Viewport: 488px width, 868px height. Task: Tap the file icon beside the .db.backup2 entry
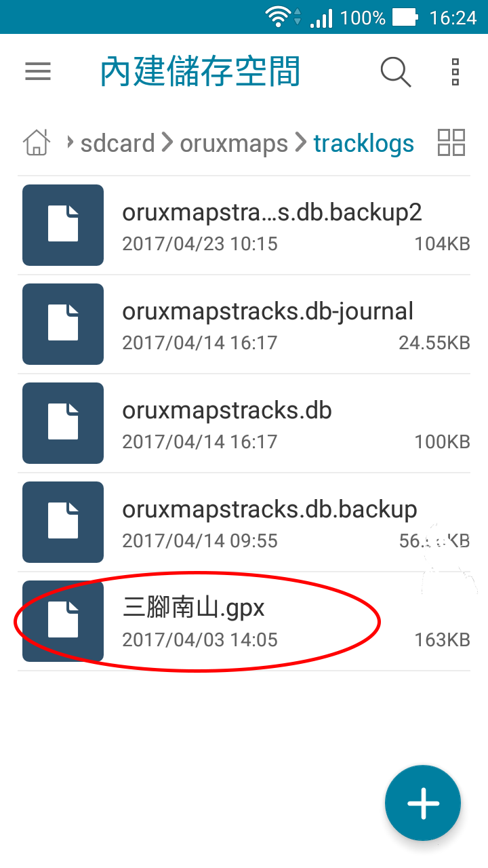point(63,225)
